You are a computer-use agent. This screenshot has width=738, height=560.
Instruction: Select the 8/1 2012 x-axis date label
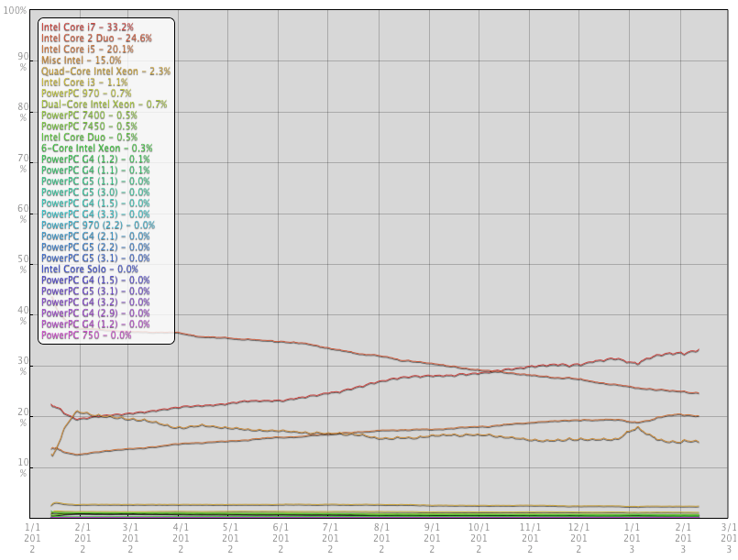coord(381,538)
